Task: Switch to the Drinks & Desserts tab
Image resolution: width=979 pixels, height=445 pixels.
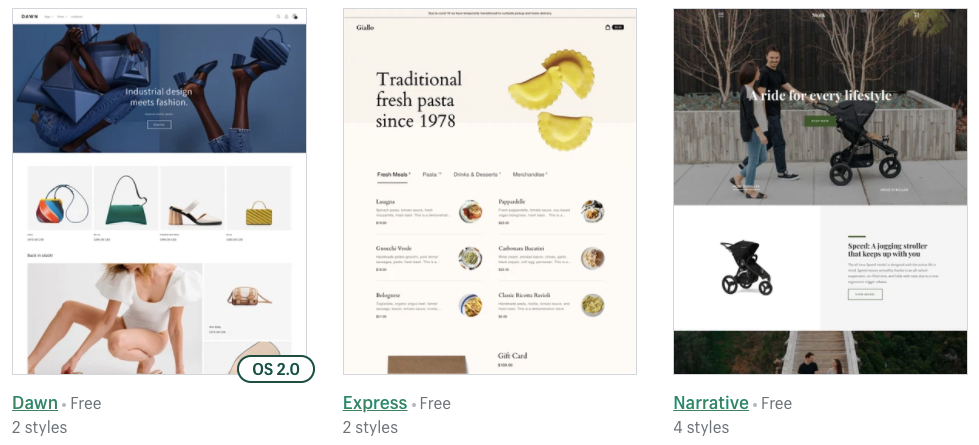Action: point(477,175)
